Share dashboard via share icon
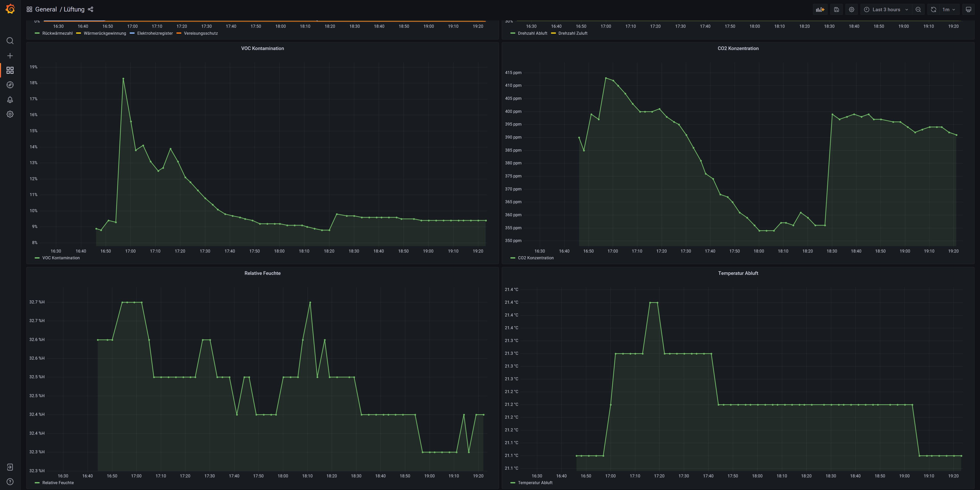The width and height of the screenshot is (980, 490). tap(91, 9)
